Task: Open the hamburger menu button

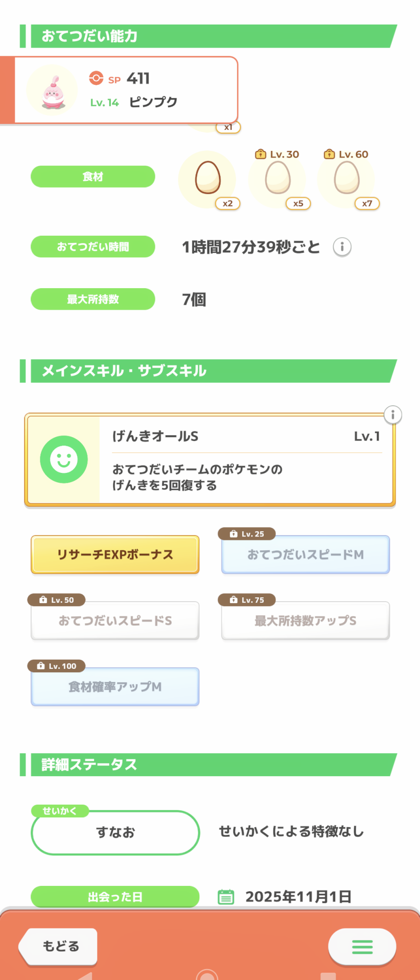Action: click(362, 947)
